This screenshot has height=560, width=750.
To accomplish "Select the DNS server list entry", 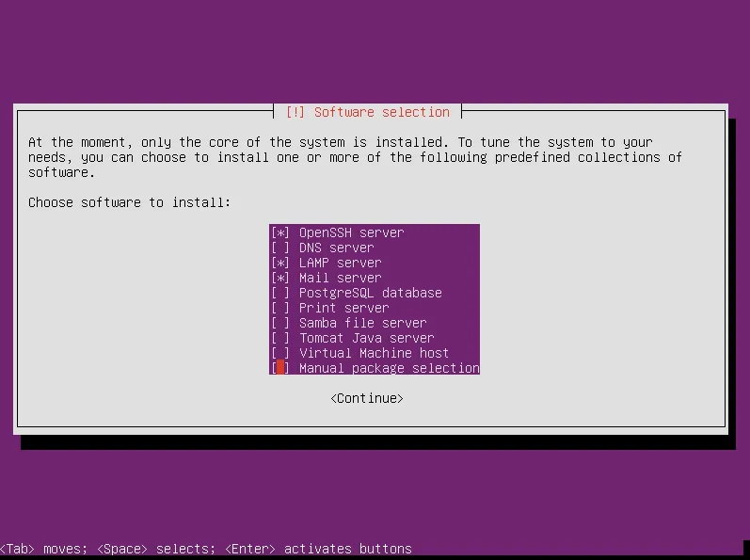I will click(x=375, y=248).
